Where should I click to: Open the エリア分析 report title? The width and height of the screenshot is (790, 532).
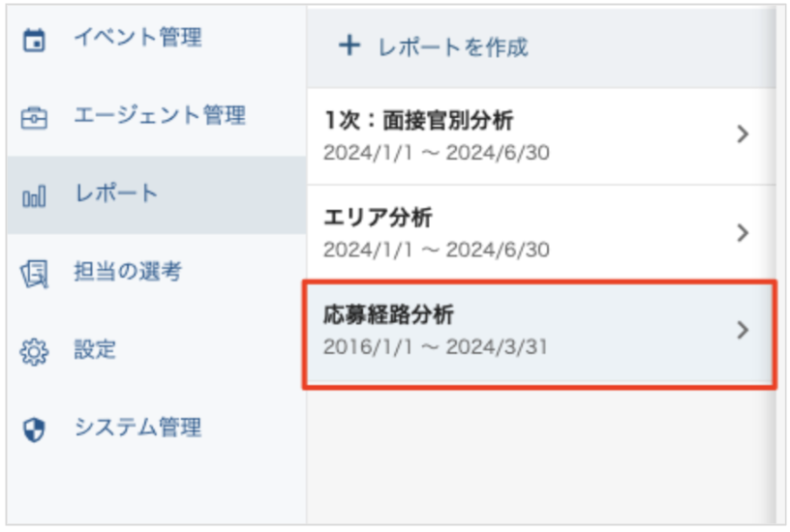click(378, 219)
